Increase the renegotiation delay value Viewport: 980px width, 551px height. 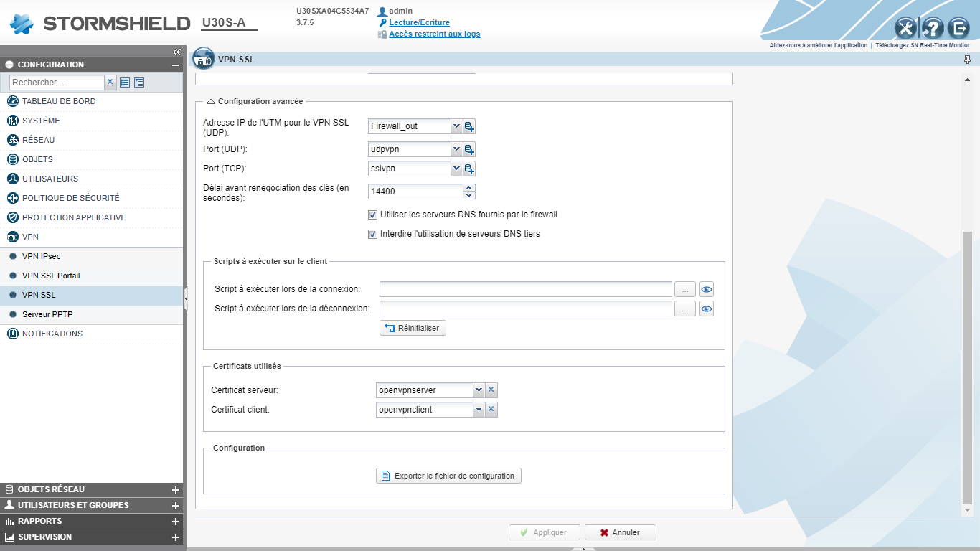[469, 188]
